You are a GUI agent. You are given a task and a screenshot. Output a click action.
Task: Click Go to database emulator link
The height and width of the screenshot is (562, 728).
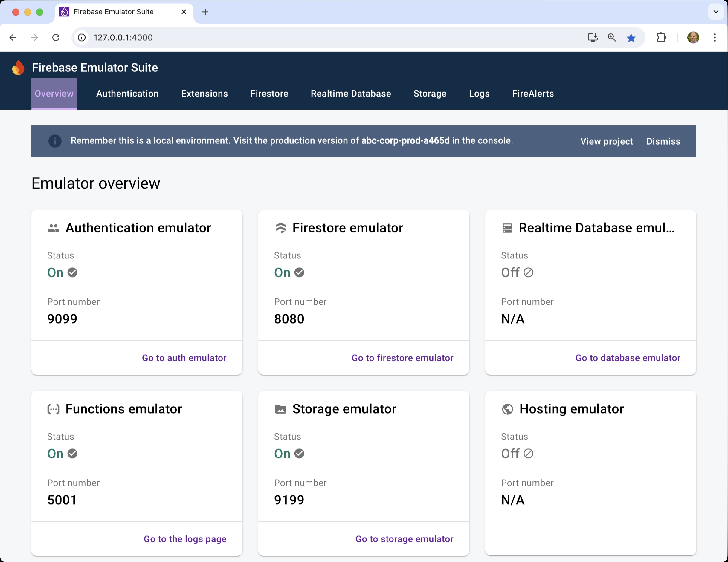(628, 358)
